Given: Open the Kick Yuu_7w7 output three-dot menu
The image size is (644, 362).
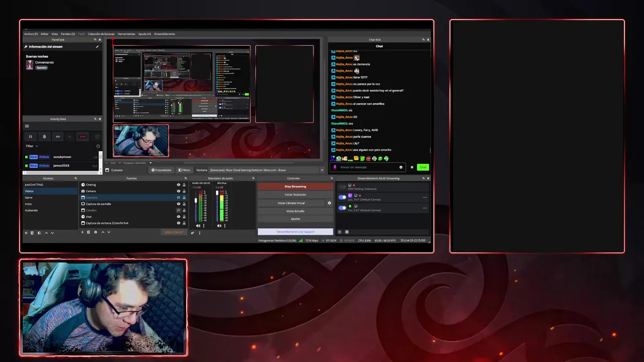Looking at the screenshot, I should pos(425,208).
